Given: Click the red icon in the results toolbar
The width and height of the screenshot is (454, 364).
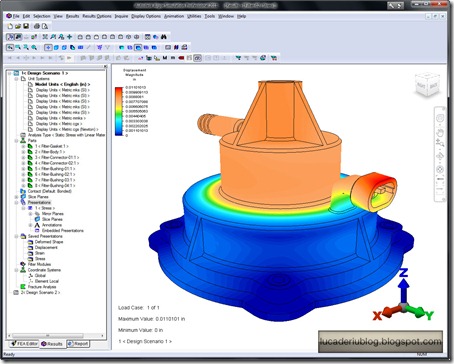Looking at the screenshot, I should (181, 58).
